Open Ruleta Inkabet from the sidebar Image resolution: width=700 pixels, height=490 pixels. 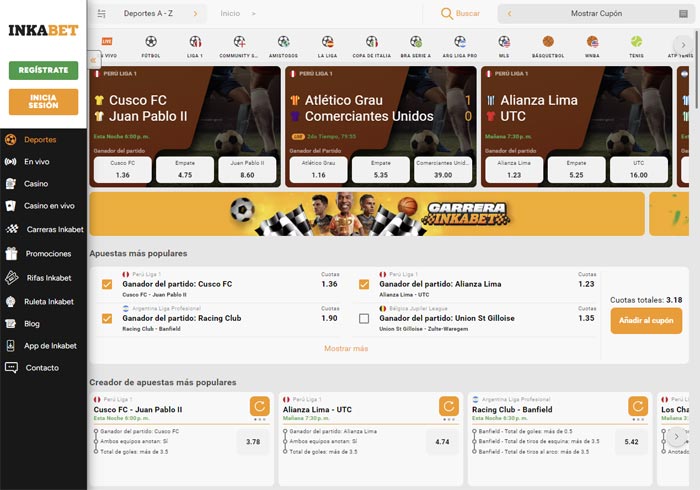[x=43, y=302]
